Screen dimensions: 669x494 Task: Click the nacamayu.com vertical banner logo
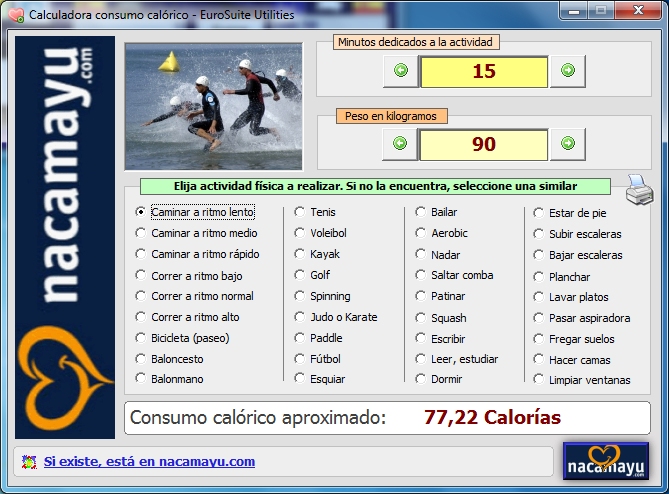tap(65, 237)
